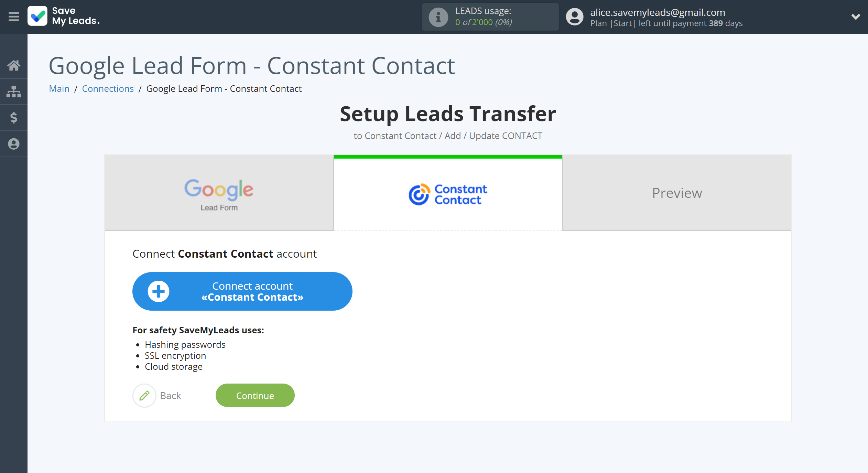
Task: Click the Main breadcrumb link
Action: tap(59, 88)
